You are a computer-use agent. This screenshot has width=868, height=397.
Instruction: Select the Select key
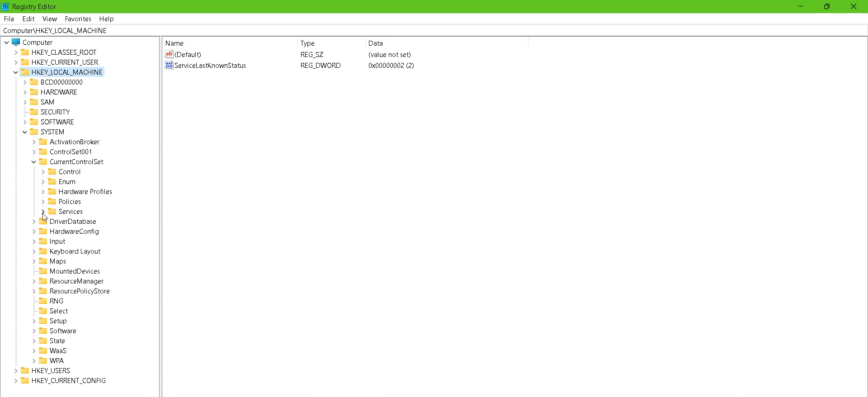[59, 311]
